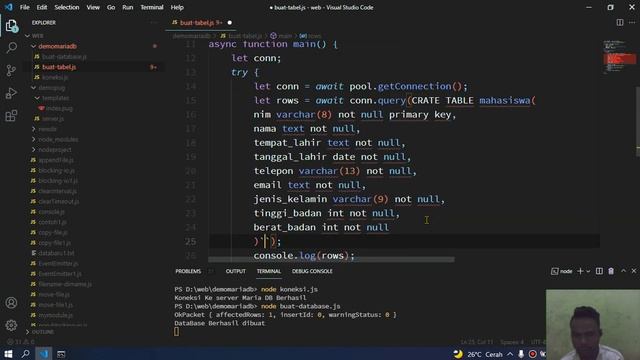Open the File menu
Screen dimensions: 640x360
[24, 7]
